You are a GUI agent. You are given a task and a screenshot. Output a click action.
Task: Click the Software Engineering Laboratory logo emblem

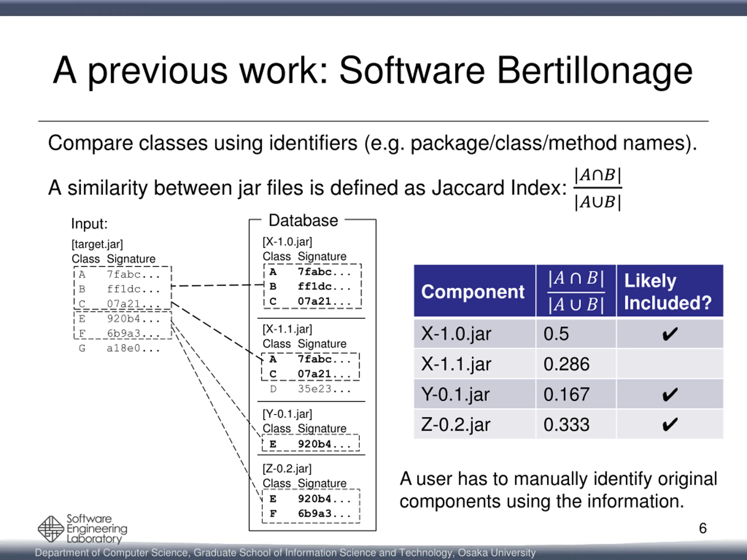51,528
